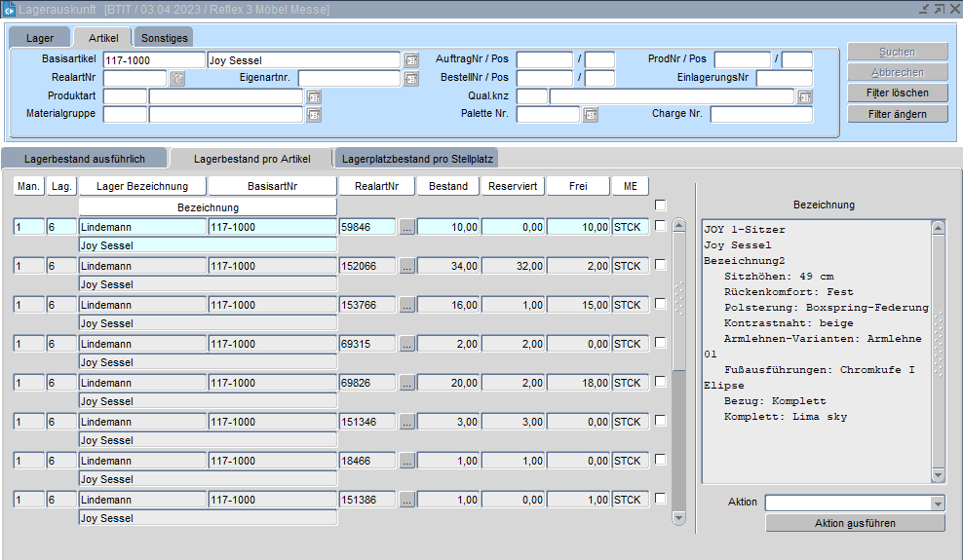Click the Aktion ausführen button
963x560 pixels.
coord(855,523)
